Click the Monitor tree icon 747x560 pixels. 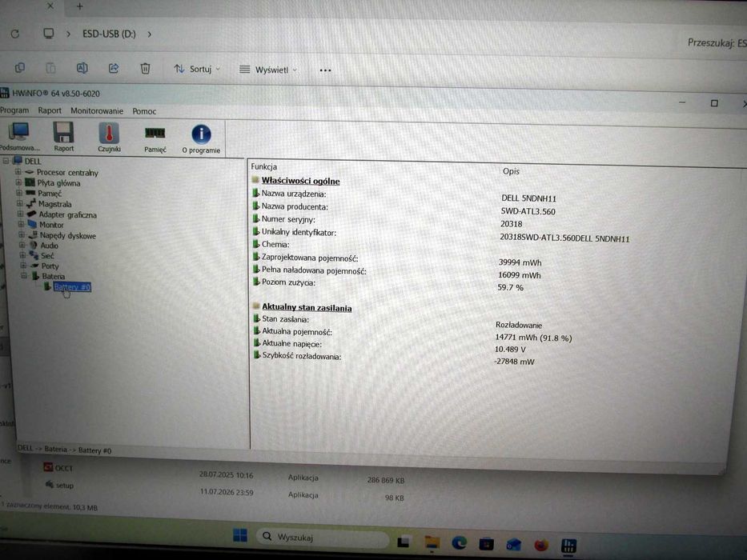pyautogui.click(x=32, y=224)
